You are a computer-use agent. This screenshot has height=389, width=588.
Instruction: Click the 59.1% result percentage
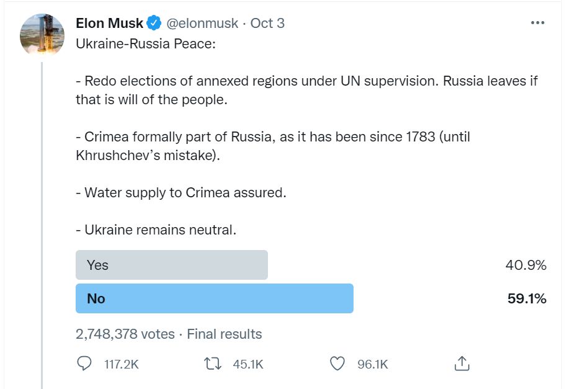pos(527,298)
